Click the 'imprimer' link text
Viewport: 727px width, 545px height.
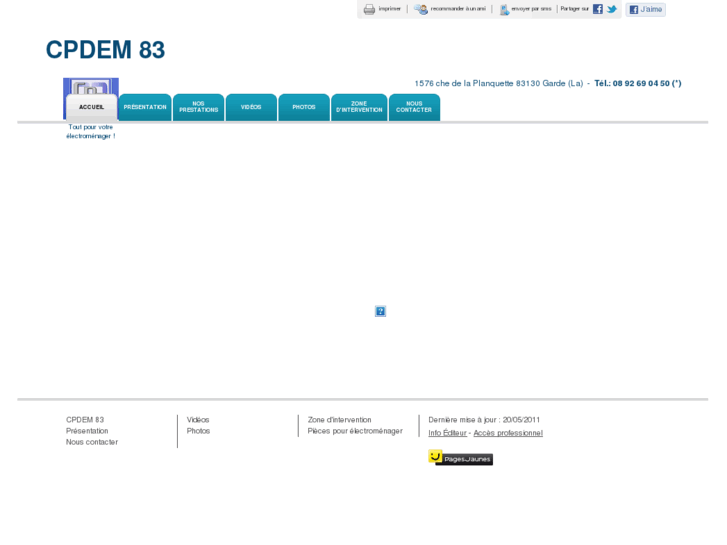pyautogui.click(x=389, y=9)
